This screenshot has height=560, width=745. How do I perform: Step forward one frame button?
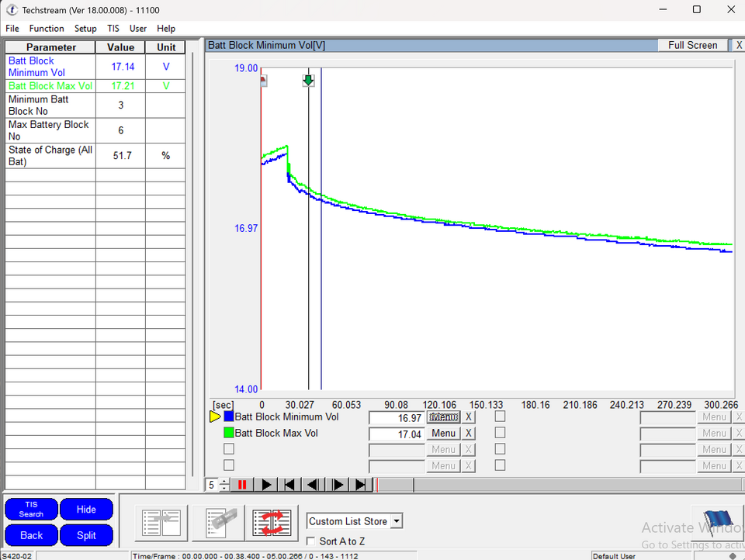coord(337,485)
